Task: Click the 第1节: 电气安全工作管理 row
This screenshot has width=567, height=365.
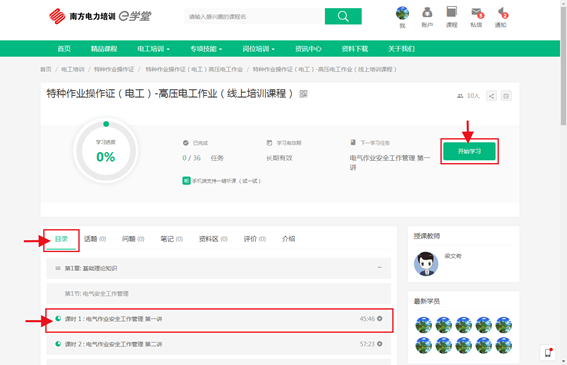Action: [x=219, y=293]
